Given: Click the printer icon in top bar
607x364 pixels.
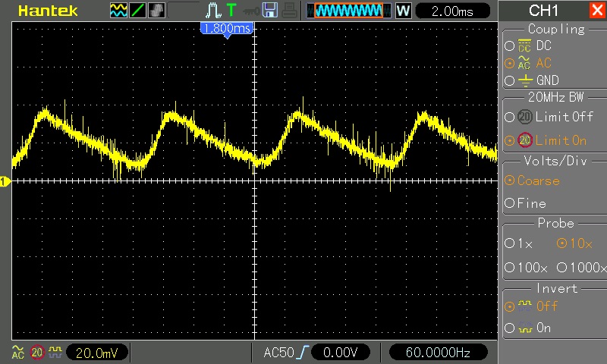Looking at the screenshot, I should (289, 11).
